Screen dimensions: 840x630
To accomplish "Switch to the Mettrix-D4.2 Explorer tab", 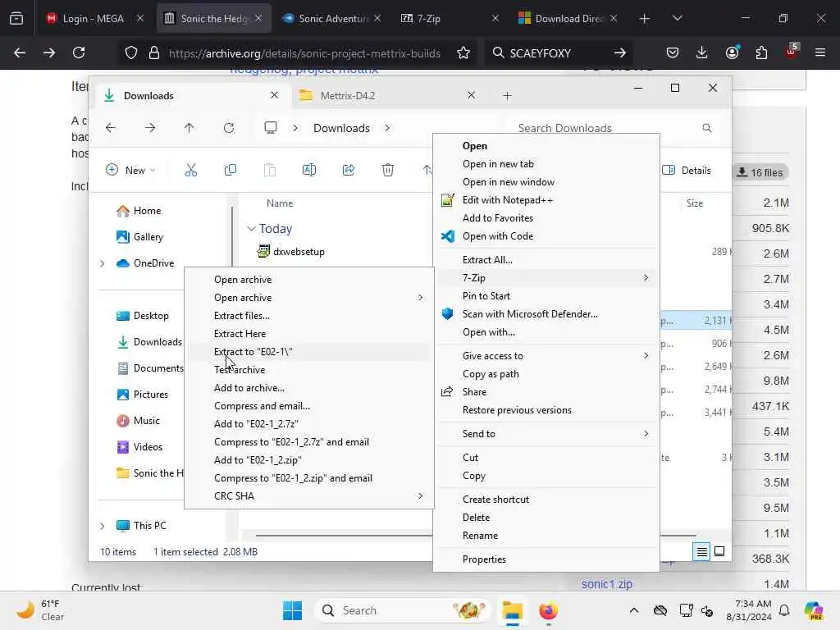I will 386,95.
